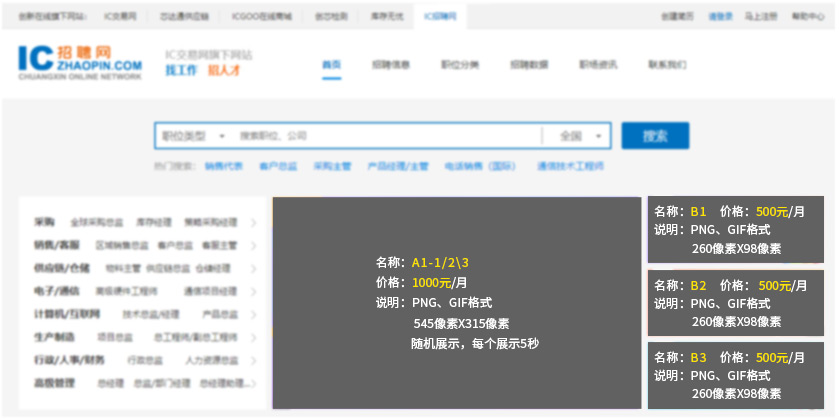This screenshot has width=839, height=420.
Task: Click hot search 客户总监
Action: (x=278, y=166)
